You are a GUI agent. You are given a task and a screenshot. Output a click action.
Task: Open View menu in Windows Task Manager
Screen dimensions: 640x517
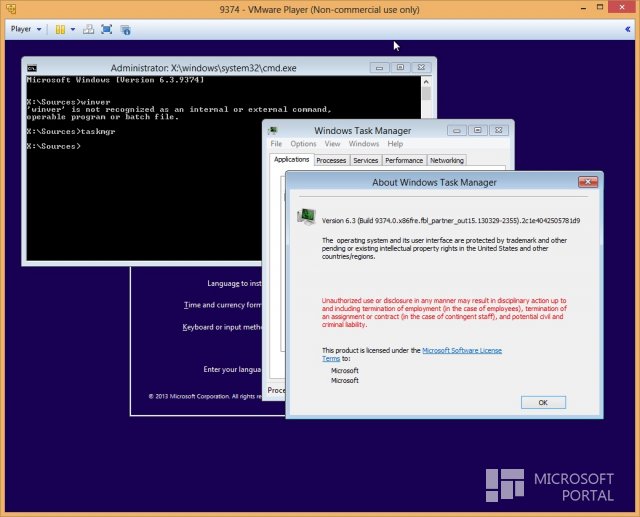coord(332,144)
